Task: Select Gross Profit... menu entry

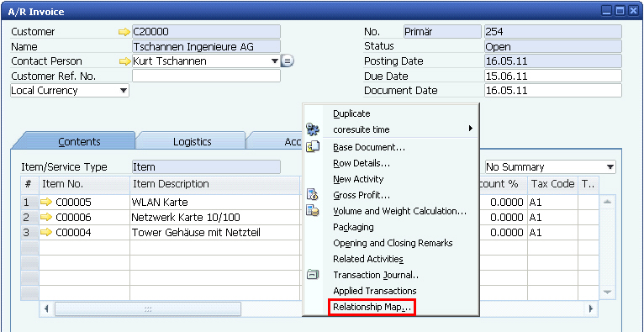Action: click(362, 195)
